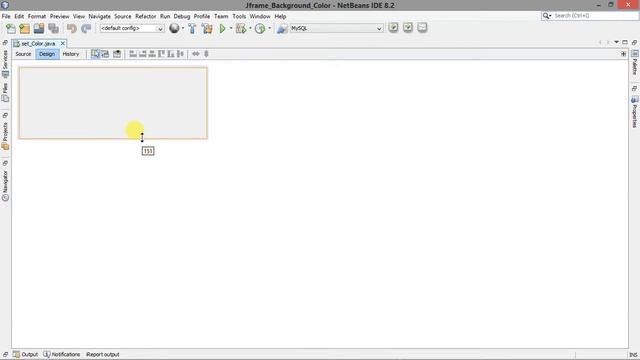The width and height of the screenshot is (640, 360).
Task: Open the Tools menu
Action: 239,16
